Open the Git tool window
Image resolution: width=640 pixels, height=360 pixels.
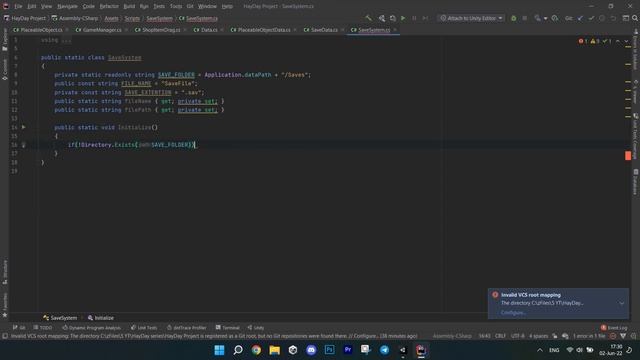click(19, 327)
